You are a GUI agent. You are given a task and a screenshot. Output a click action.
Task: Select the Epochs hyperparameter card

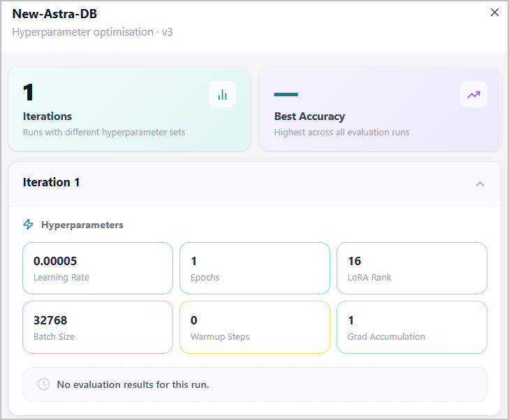[x=255, y=268]
